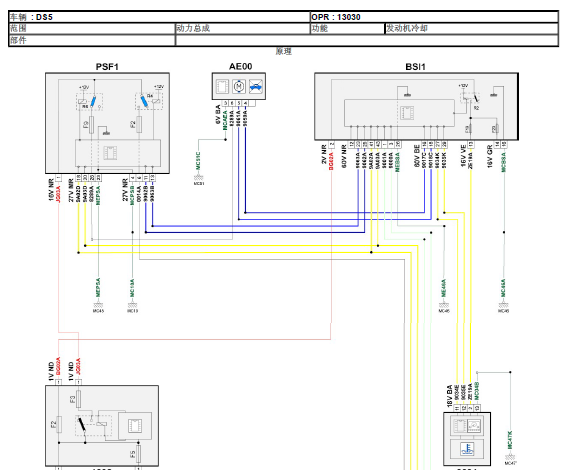Click fuse F9 in the PSF1 module

[91, 125]
